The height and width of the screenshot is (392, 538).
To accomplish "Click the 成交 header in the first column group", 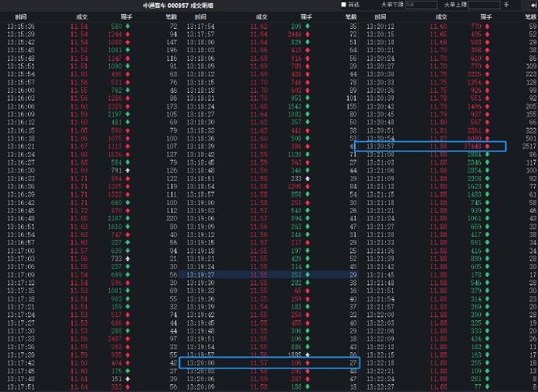I will click(82, 17).
